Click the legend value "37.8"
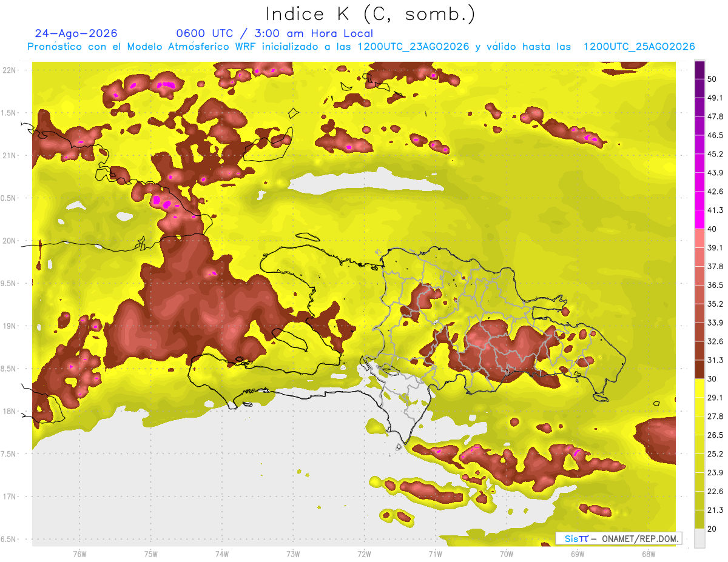The width and height of the screenshot is (728, 562). tap(715, 267)
